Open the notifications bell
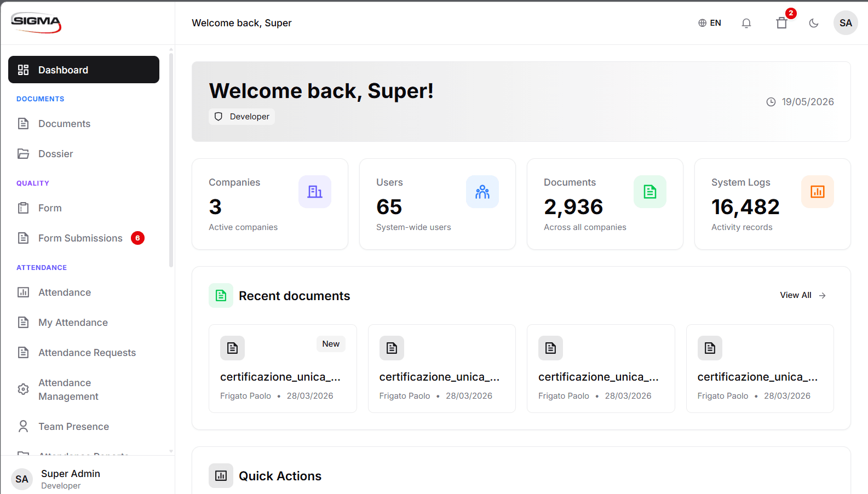Screen dimensions: 868x494 [x=746, y=23]
